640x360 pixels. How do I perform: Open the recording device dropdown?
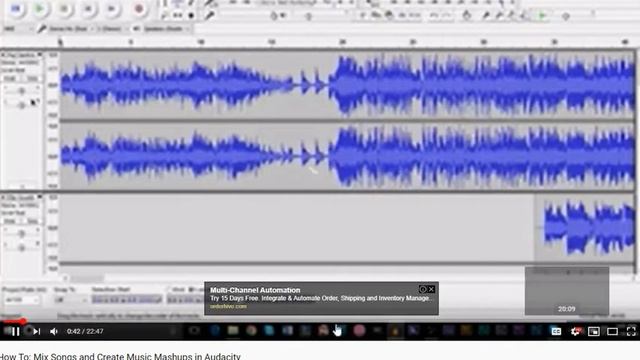[70, 29]
